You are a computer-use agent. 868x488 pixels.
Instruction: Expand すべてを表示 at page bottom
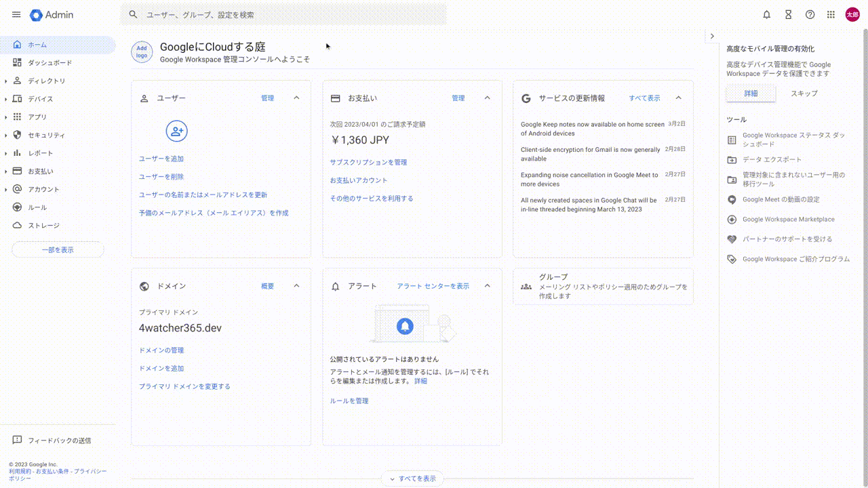[412, 479]
